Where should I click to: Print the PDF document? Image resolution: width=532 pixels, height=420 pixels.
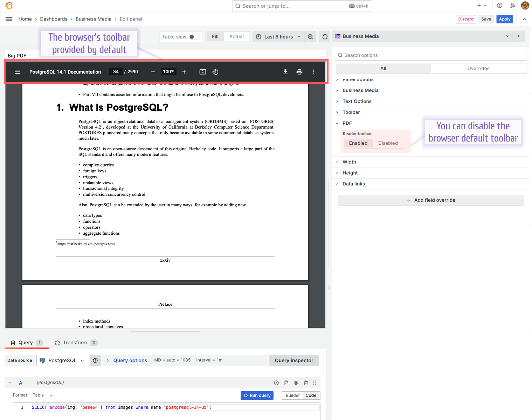(x=299, y=72)
